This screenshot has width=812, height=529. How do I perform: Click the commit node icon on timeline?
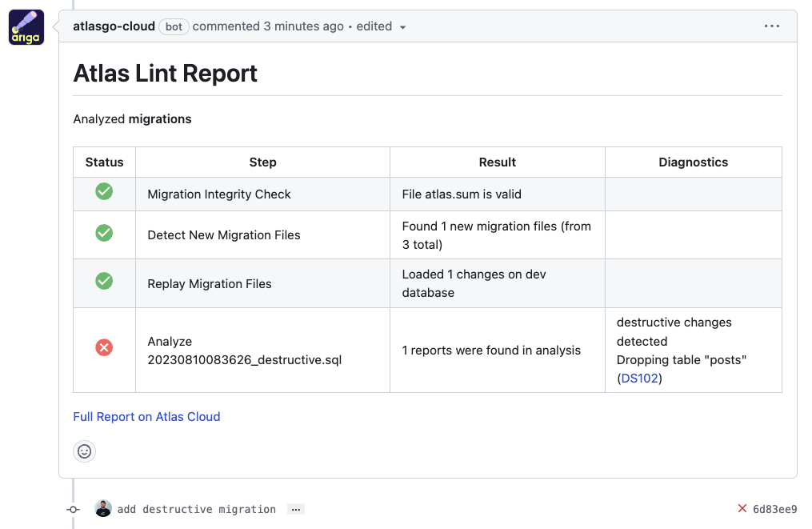click(73, 509)
